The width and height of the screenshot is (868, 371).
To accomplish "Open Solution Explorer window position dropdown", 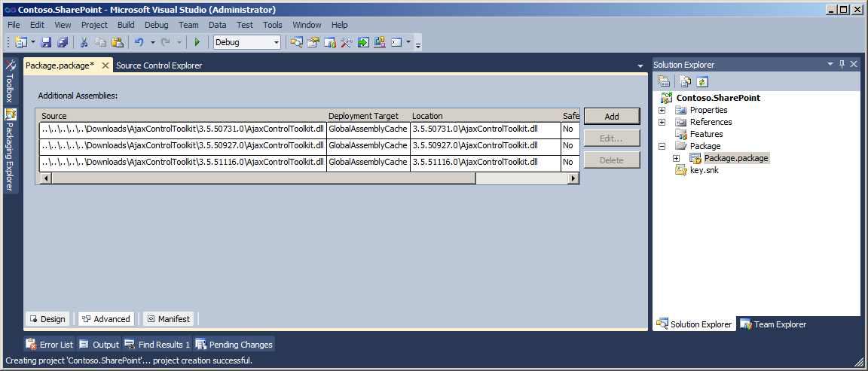I will point(830,64).
